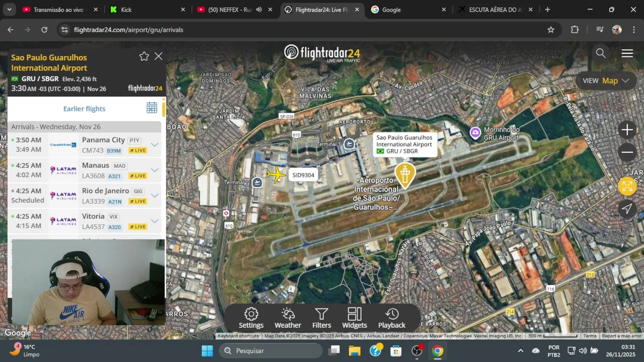644x362 pixels.
Task: Zoom out on the map
Action: [x=627, y=152]
